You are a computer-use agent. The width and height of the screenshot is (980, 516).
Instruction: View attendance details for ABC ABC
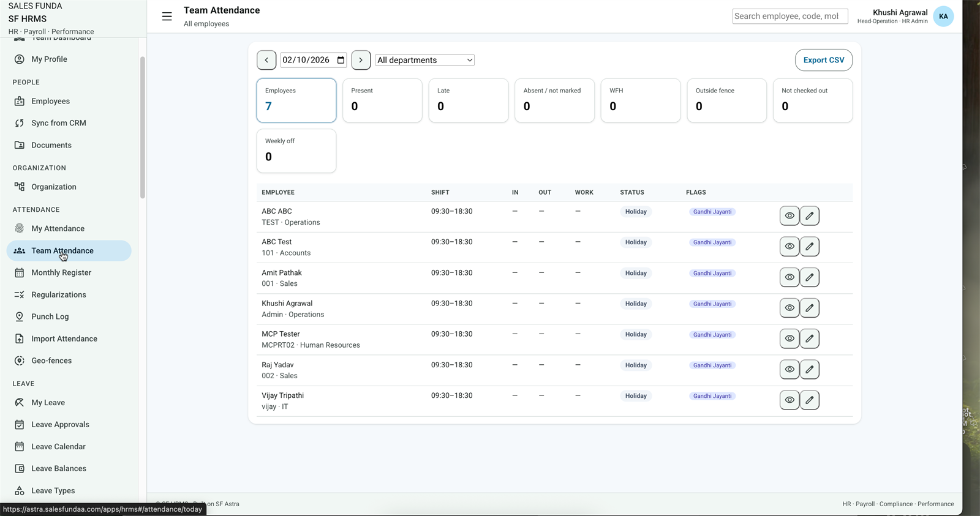coord(790,215)
